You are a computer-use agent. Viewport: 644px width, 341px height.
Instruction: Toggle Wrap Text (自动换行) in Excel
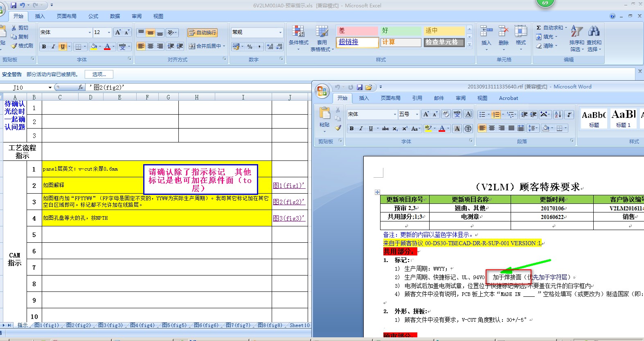point(203,33)
